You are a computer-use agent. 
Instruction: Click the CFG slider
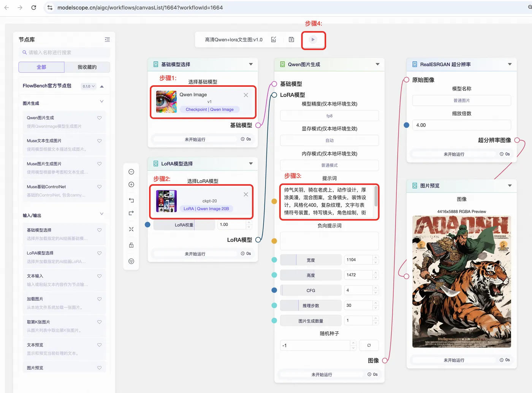pyautogui.click(x=311, y=290)
